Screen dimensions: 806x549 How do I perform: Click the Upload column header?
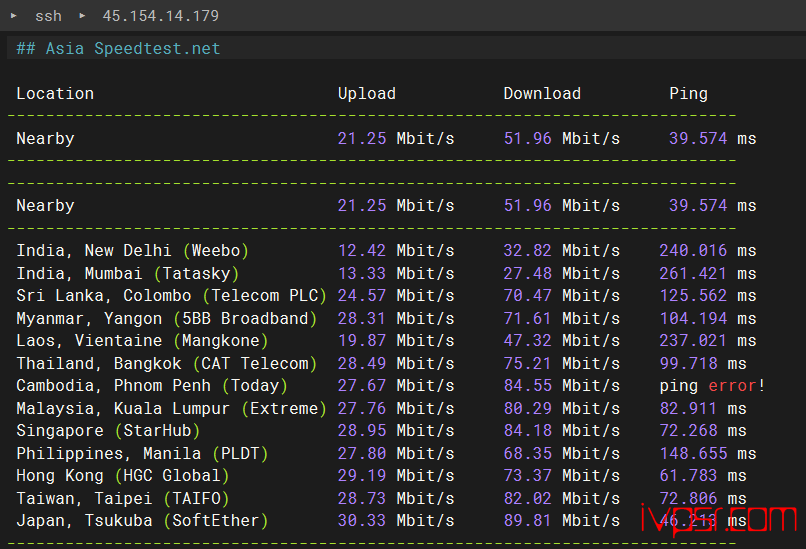366,93
